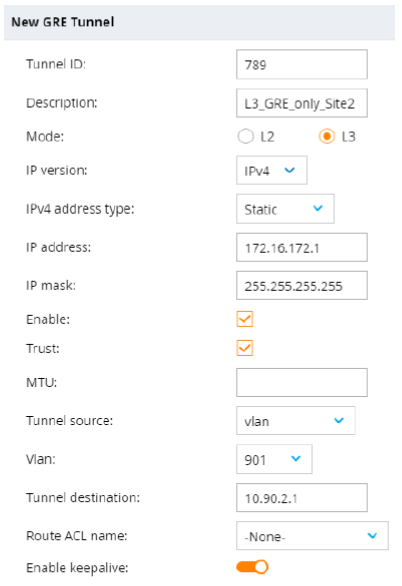
Task: Click the Static dropdown chevron icon
Action: click(x=318, y=209)
